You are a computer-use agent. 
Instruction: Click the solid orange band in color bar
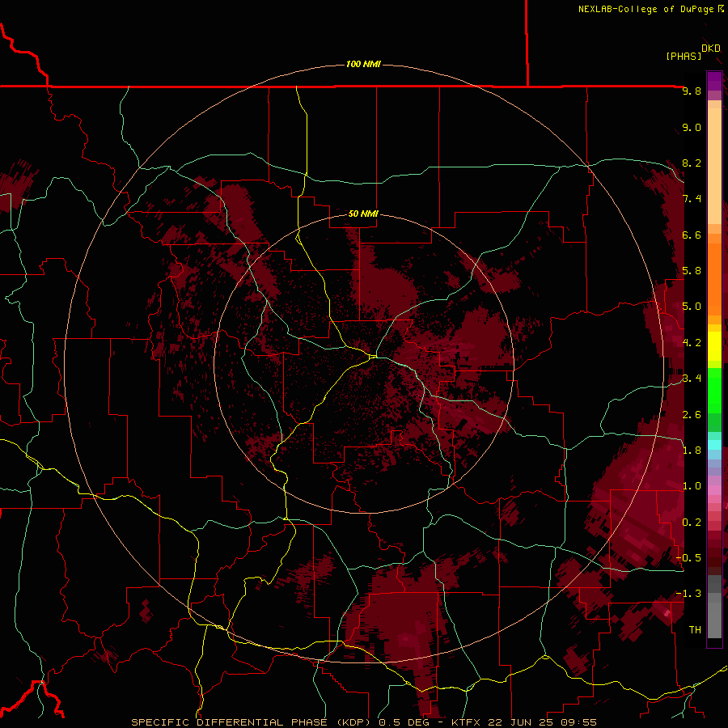[x=714, y=279]
